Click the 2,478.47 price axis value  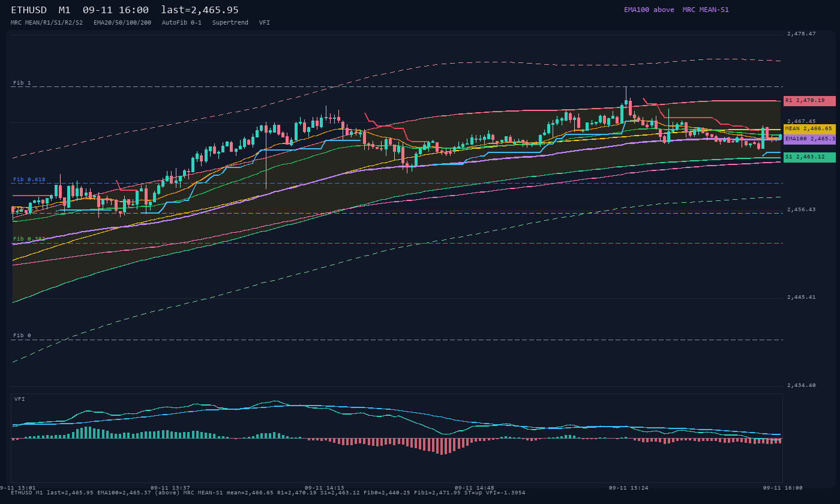(802, 34)
